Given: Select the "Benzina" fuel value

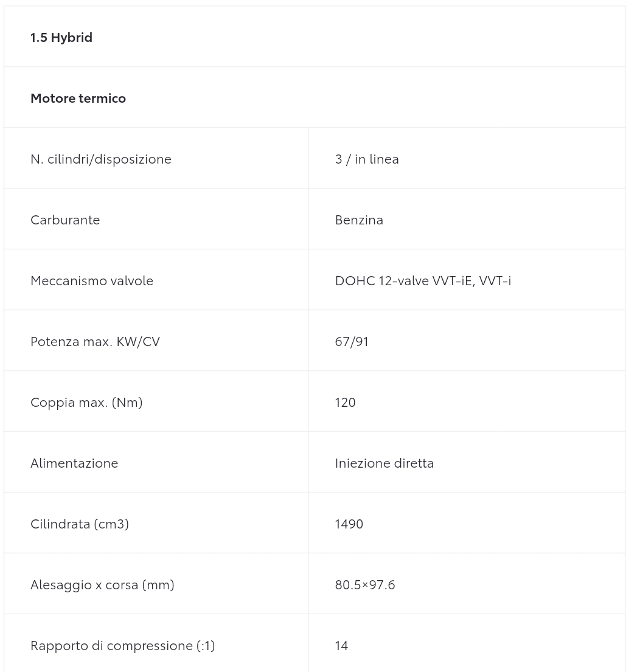Looking at the screenshot, I should coord(359,220).
